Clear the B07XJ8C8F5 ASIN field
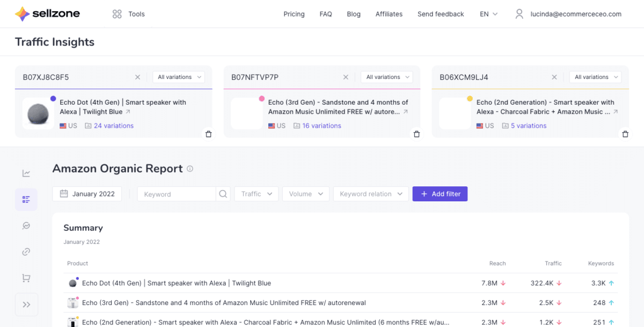This screenshot has height=327, width=644. click(137, 77)
